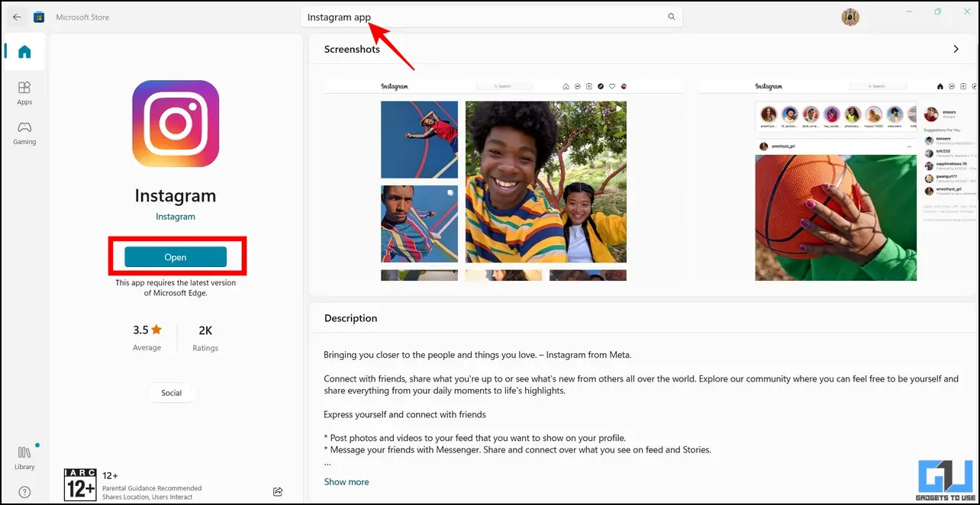
Task: Open the Instagram app with the Open button
Action: 176,257
